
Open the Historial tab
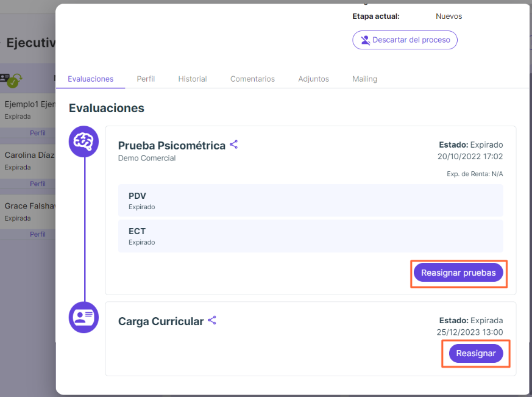coord(193,79)
